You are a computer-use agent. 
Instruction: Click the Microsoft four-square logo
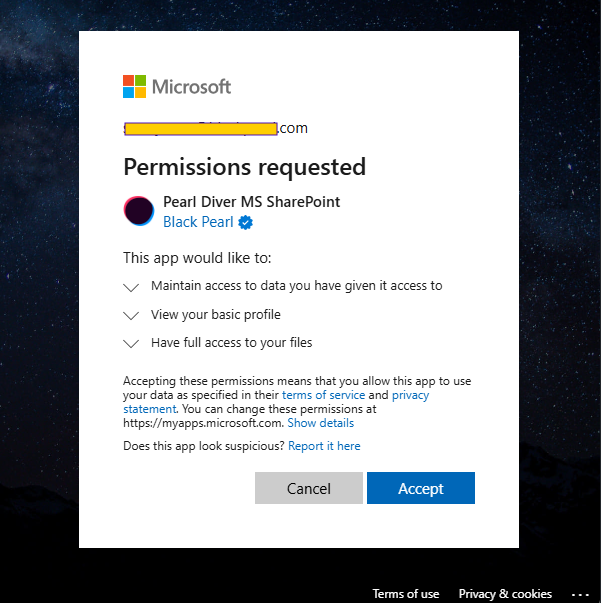pos(134,86)
